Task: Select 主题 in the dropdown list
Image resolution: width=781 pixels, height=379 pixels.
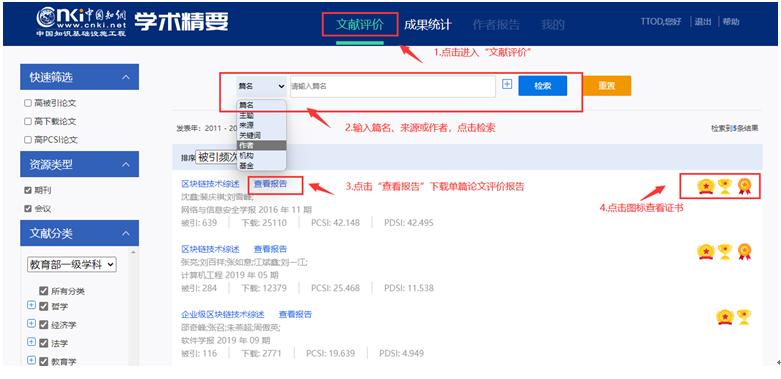Action: point(261,115)
